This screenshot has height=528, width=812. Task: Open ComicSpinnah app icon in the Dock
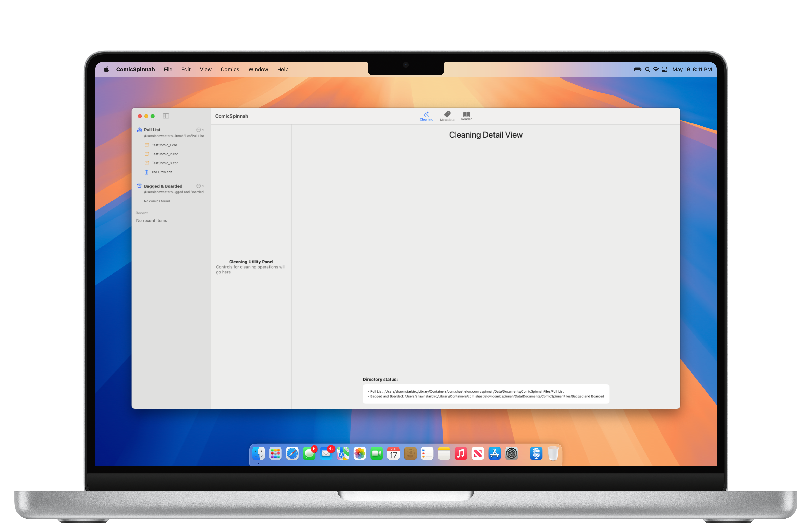click(536, 454)
